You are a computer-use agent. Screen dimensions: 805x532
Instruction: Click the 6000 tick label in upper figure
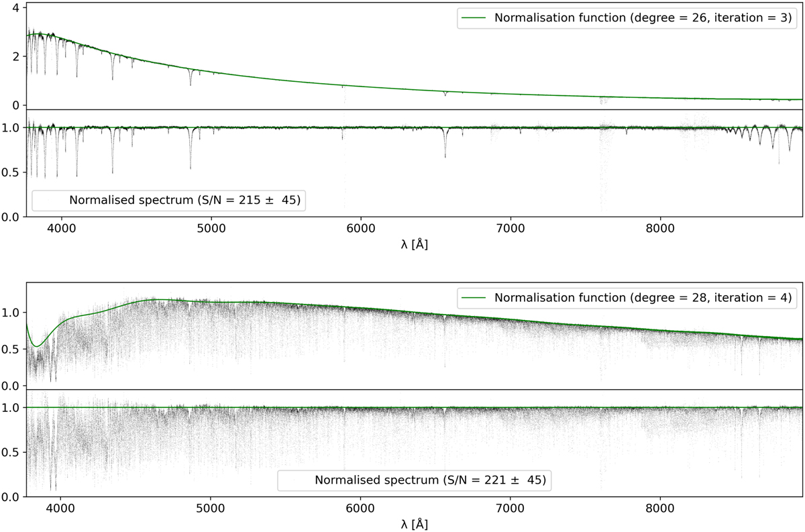tap(361, 228)
